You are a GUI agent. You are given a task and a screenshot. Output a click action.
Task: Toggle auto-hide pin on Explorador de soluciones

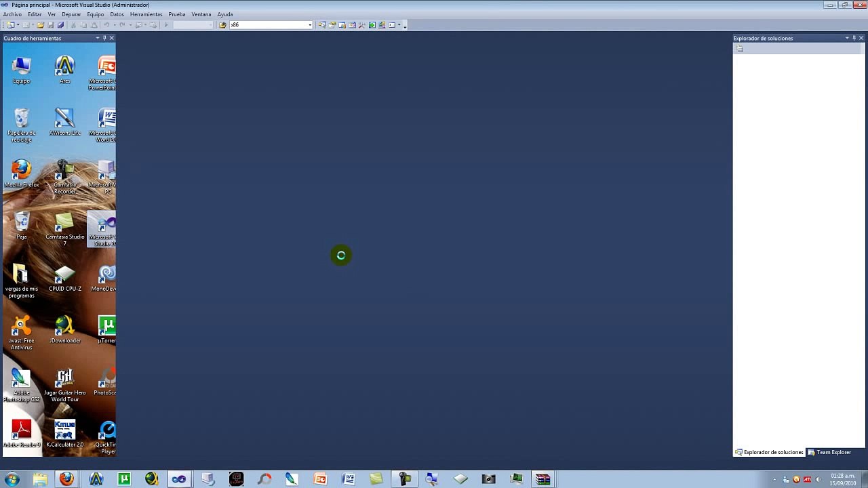pos(854,38)
